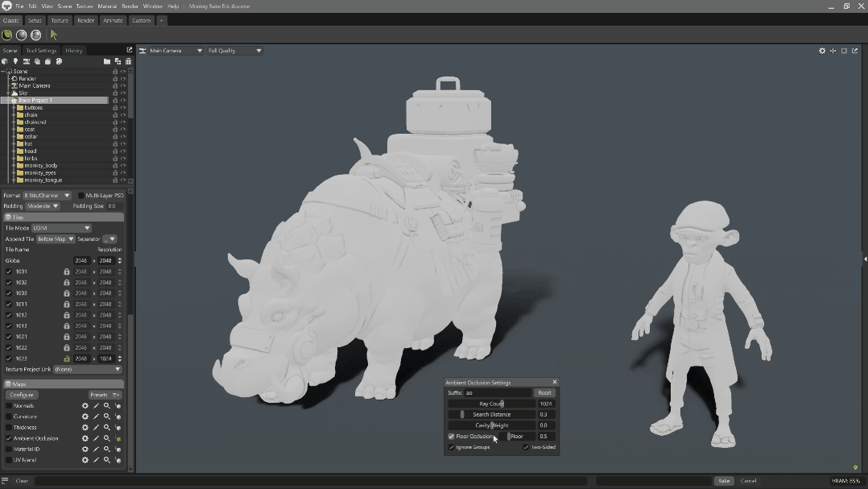868x489 pixels.
Task: Duplicate the selected scene object
Action: pos(118,61)
